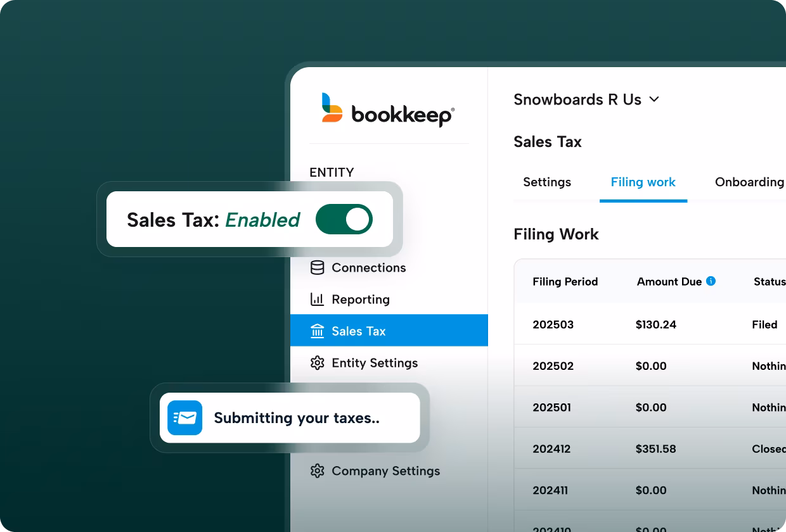Select Sales Tax in the sidebar
Viewport: 786px width, 532px height.
pos(389,331)
